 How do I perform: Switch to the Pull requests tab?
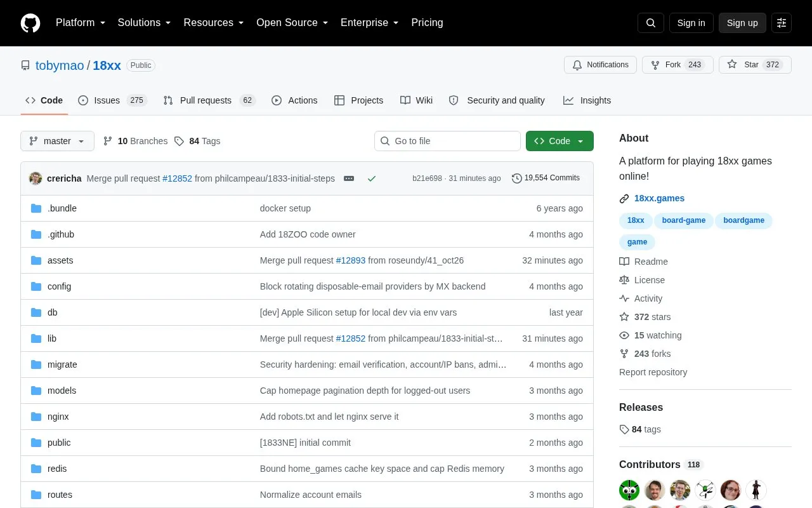[209, 100]
